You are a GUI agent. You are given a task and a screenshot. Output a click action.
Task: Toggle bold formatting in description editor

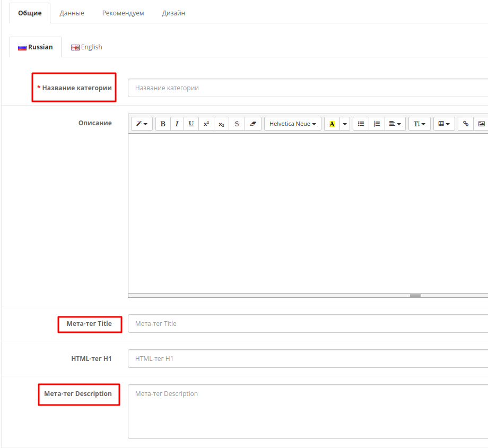click(163, 124)
